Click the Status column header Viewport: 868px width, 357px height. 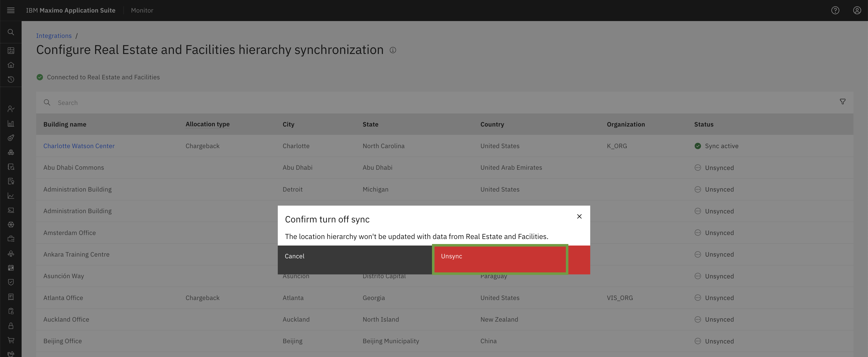click(x=703, y=124)
